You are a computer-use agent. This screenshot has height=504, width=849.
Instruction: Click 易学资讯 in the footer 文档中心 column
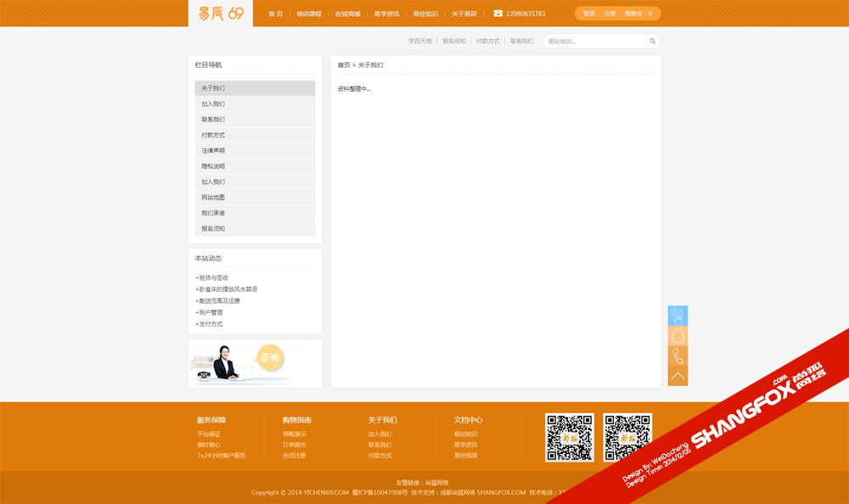coord(465,445)
